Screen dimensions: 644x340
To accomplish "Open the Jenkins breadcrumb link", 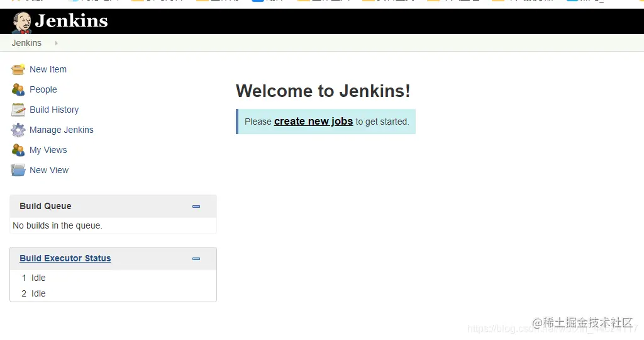I will click(x=26, y=43).
